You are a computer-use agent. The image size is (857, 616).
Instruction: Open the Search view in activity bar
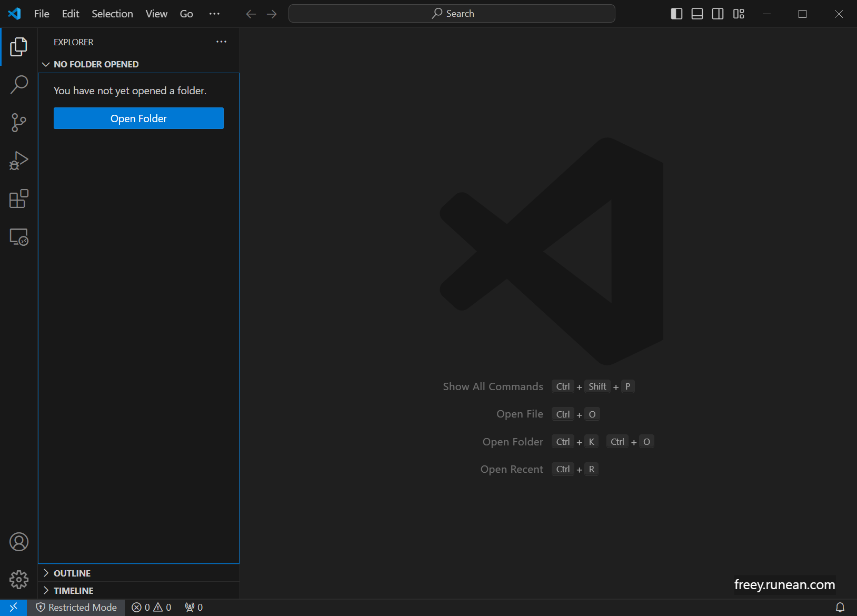coord(19,84)
